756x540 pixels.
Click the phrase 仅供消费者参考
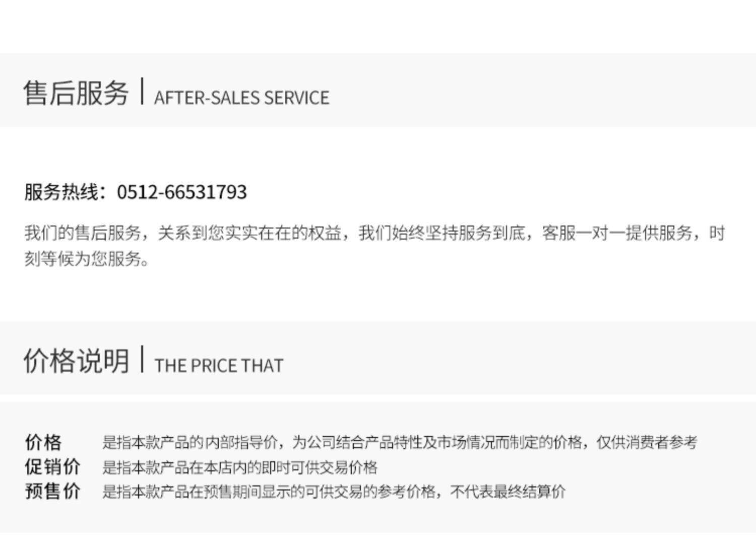pyautogui.click(x=647, y=442)
